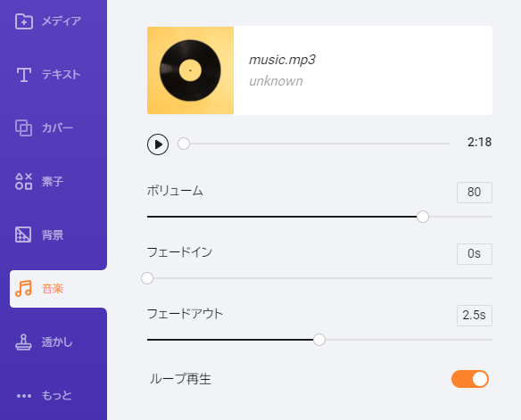This screenshot has height=420, width=521.
Task: Select the テキスト text tool icon
Action: 24,75
